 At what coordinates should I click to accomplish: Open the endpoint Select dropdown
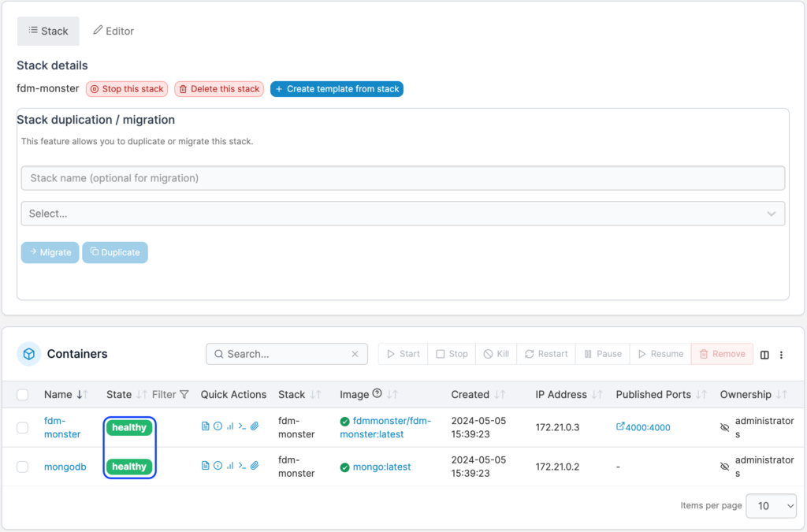click(403, 213)
